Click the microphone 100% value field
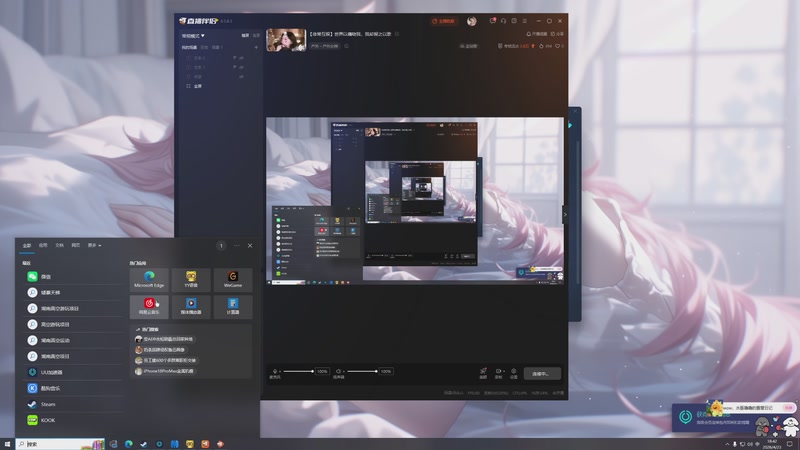The width and height of the screenshot is (800, 450). 322,371
